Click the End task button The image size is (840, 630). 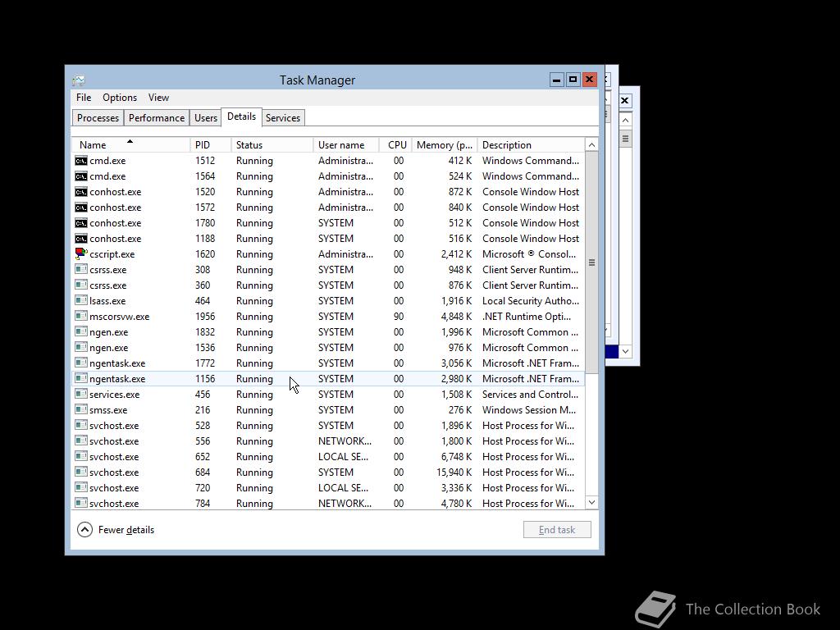tap(557, 530)
